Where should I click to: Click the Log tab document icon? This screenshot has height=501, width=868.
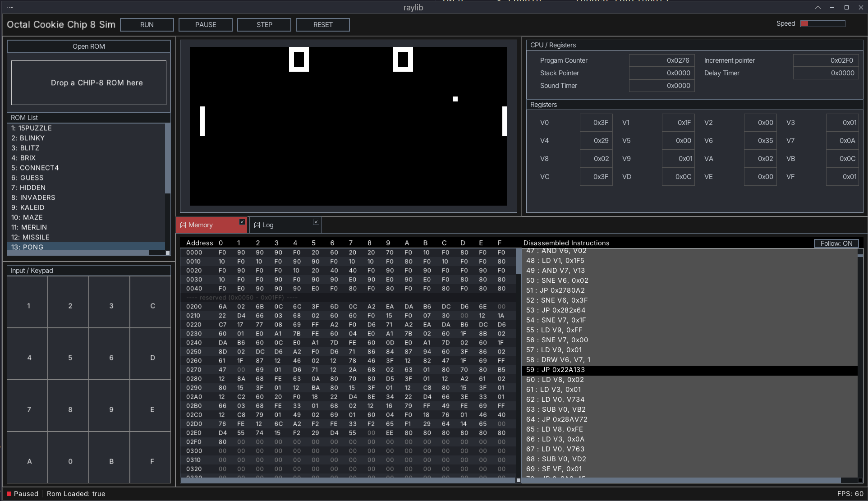pos(257,225)
